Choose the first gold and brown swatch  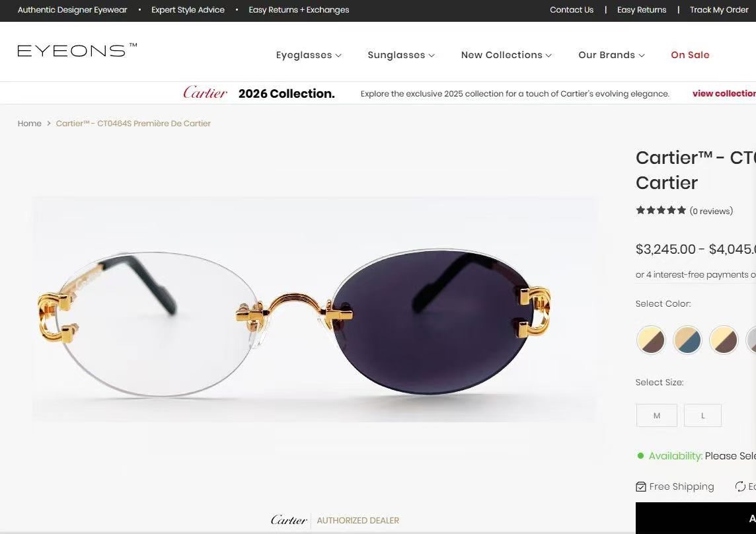pos(650,340)
